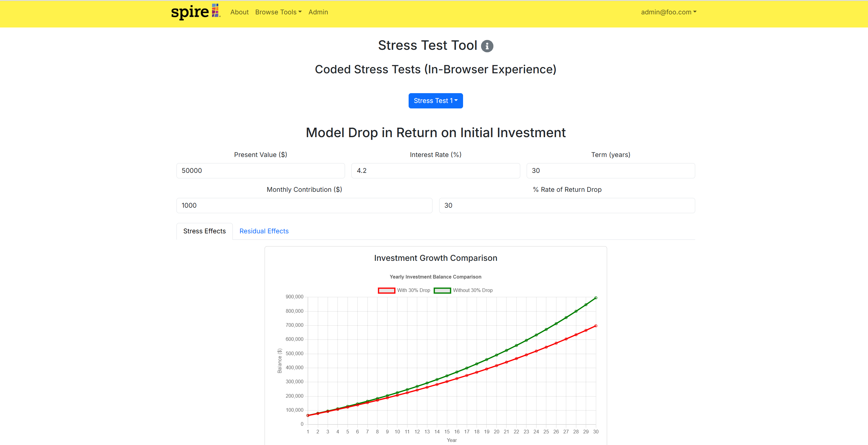Click the Term (years) input field
The width and height of the screenshot is (868, 445).
click(610, 171)
